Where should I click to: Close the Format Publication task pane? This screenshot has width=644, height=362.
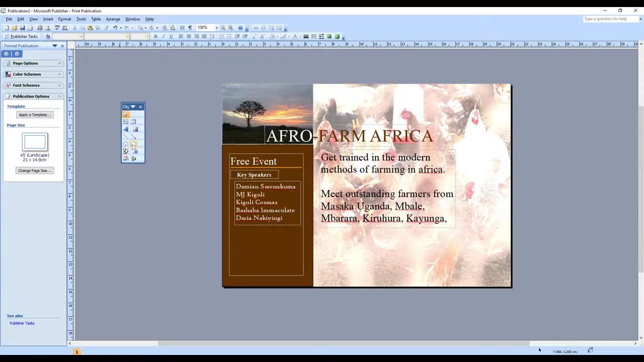pyautogui.click(x=62, y=46)
